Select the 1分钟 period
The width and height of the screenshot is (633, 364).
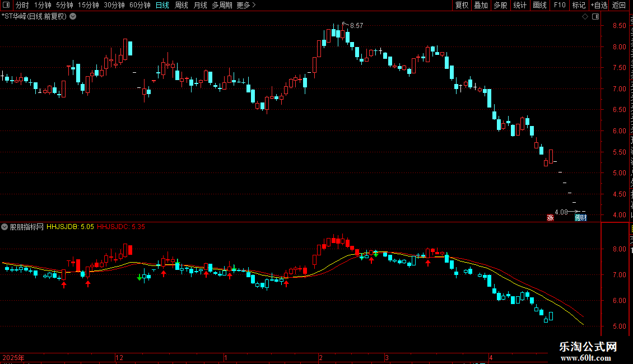43,5
